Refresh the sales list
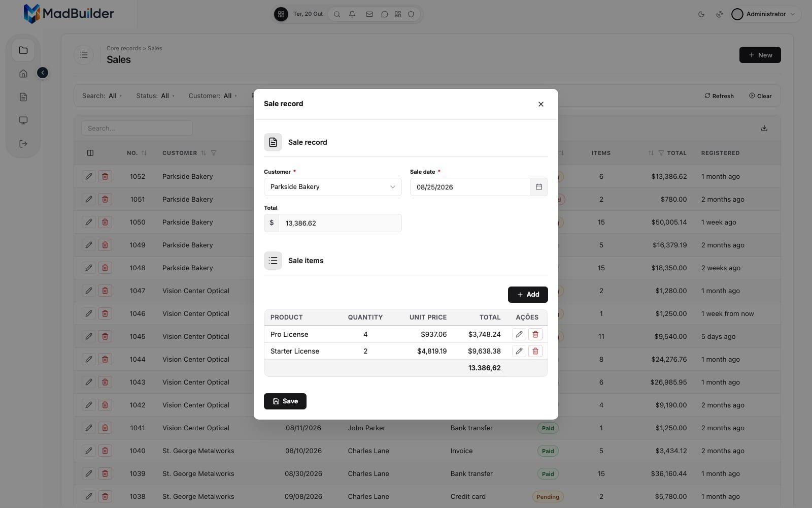 tap(719, 96)
